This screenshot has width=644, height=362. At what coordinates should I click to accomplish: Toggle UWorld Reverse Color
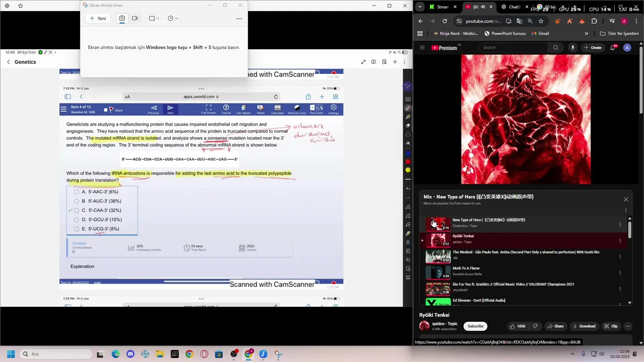coord(297,109)
